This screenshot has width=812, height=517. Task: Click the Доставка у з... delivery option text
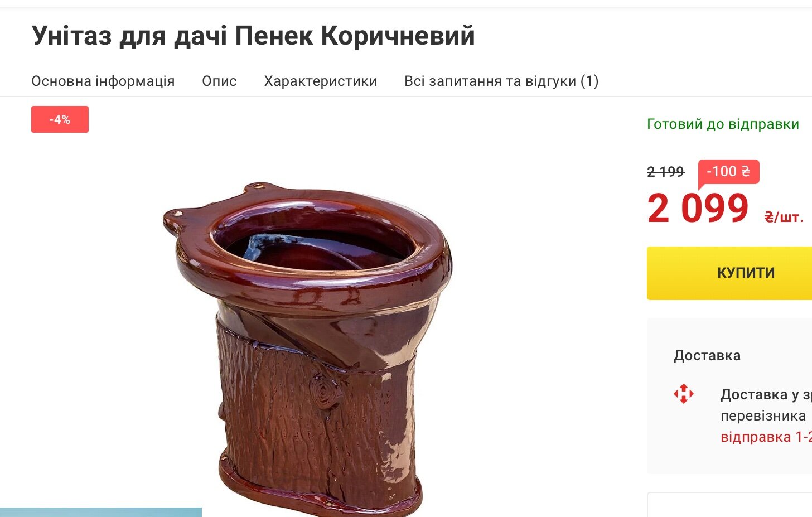point(766,395)
